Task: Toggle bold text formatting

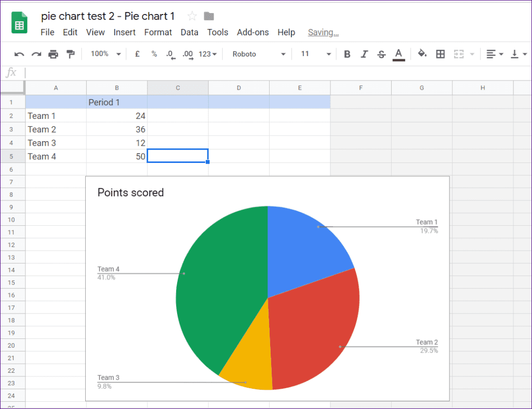Action: 347,54
